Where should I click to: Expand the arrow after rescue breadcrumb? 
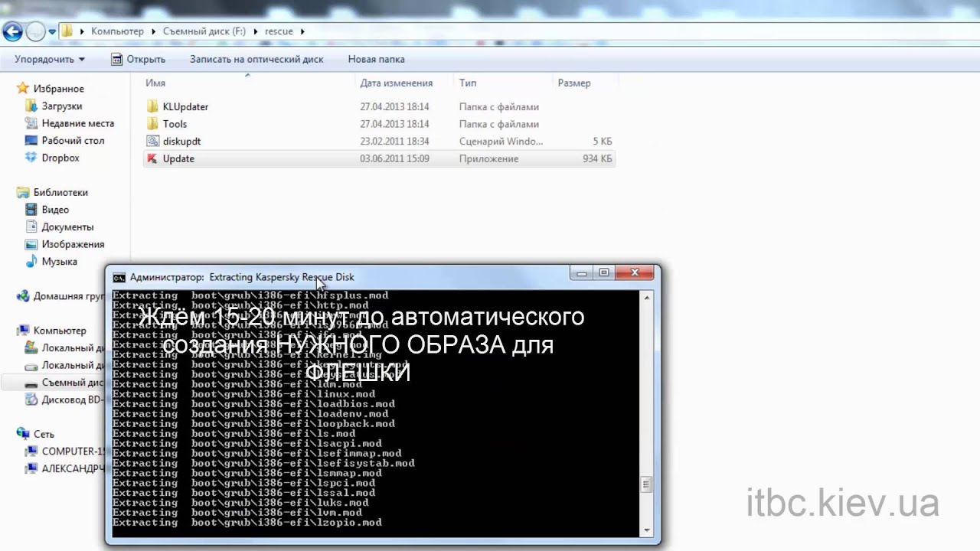pos(302,31)
